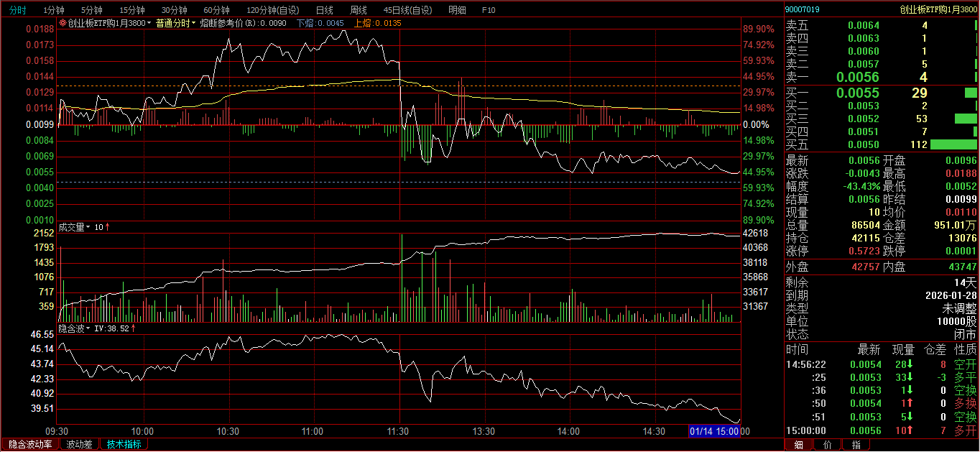Click the 01/14 15:00 time marker
Screen dimensions: 980x452
(x=714, y=431)
